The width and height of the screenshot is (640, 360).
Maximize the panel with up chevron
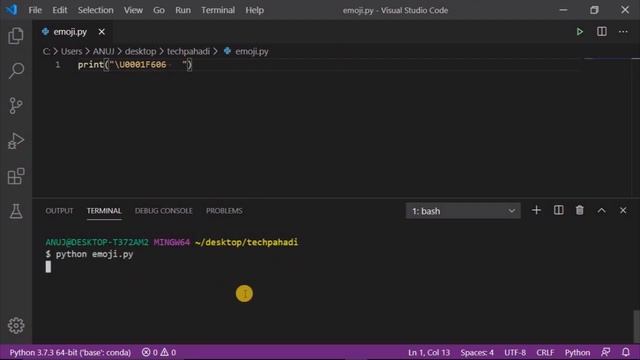pos(601,211)
